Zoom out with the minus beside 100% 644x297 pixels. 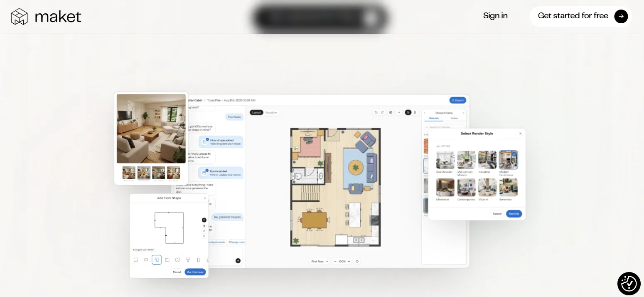click(335, 261)
